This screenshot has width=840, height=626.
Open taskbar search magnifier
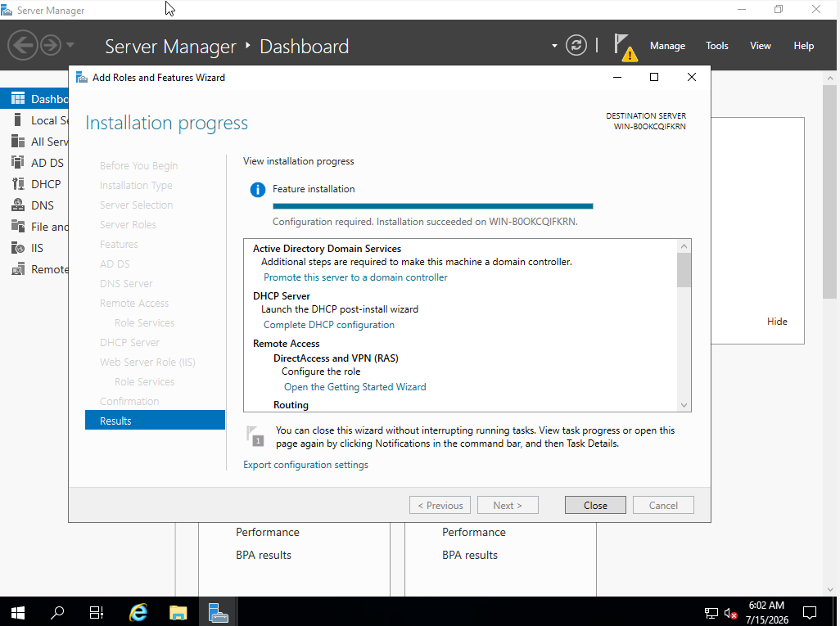tap(57, 612)
